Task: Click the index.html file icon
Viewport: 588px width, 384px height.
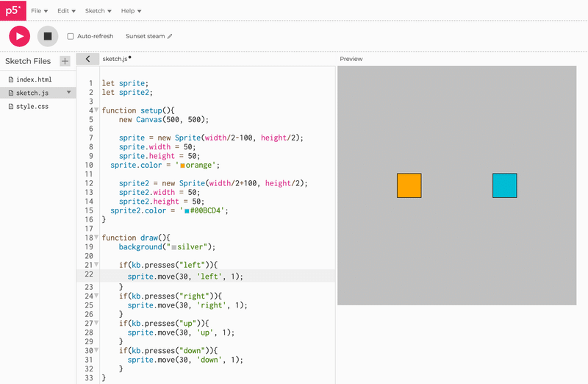Action: pos(11,79)
